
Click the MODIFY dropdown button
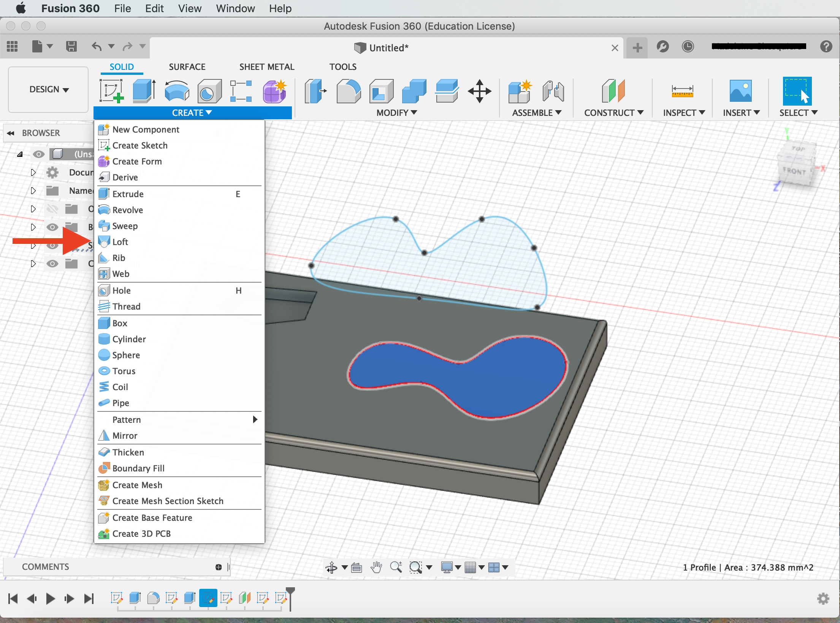point(395,112)
